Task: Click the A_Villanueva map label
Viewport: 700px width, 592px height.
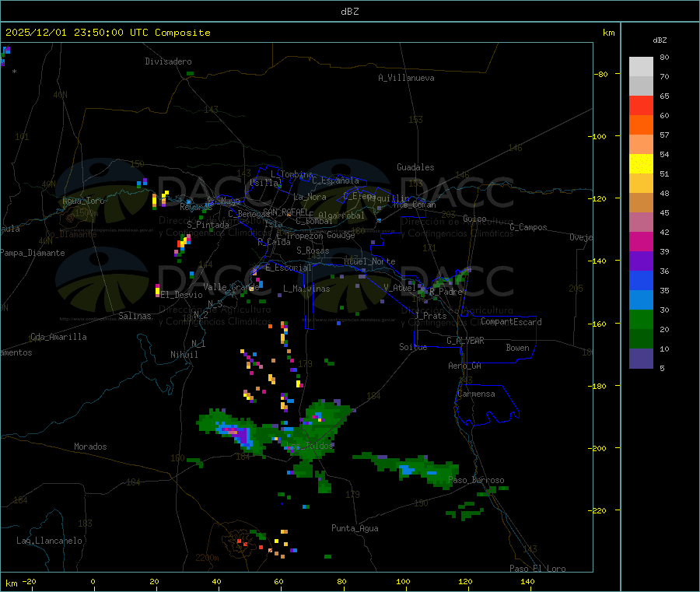Action: [x=406, y=78]
